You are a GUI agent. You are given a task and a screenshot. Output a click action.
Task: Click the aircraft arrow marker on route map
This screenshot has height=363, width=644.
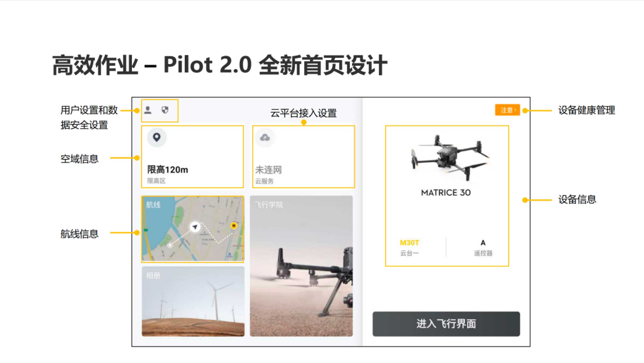195,226
